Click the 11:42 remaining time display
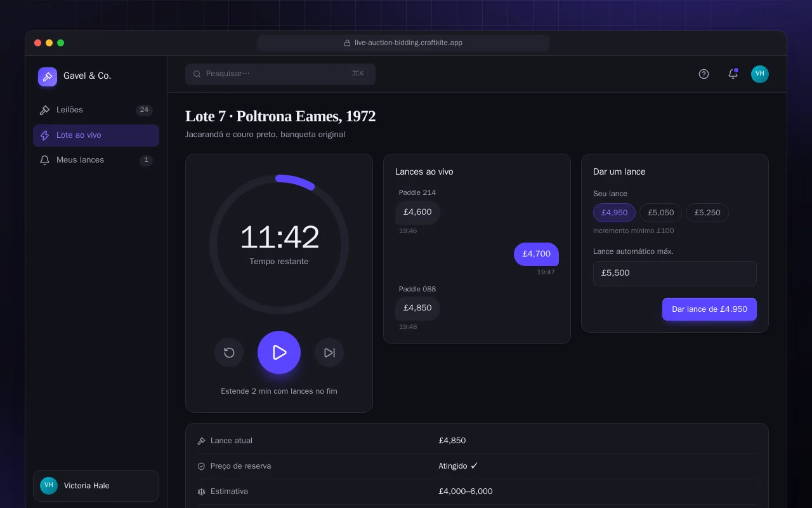Screen dimensions: 812x508 279,237
